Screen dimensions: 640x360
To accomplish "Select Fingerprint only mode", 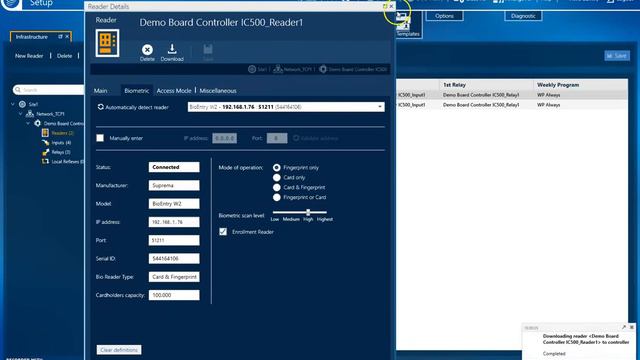I will (277, 167).
